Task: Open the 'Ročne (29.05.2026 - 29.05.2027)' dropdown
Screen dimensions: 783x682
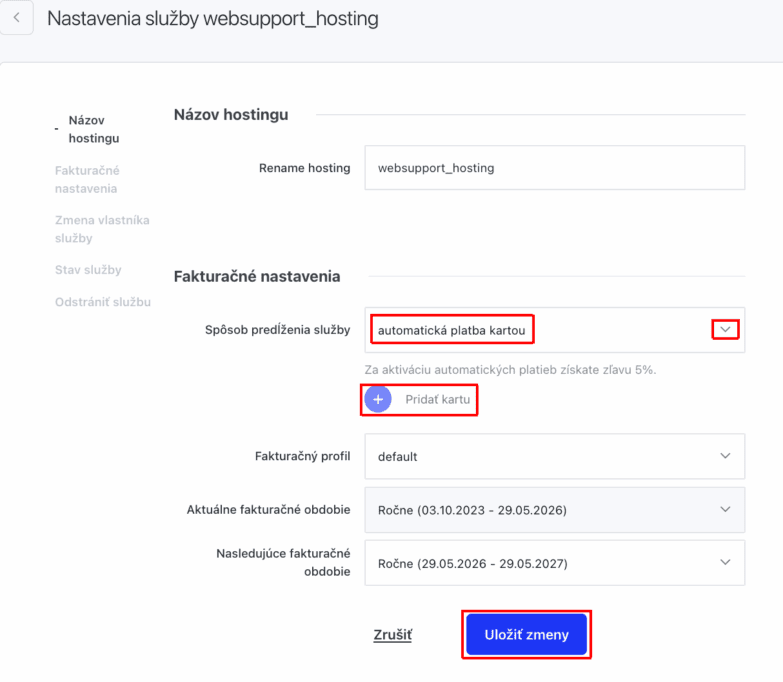Action: click(540, 563)
